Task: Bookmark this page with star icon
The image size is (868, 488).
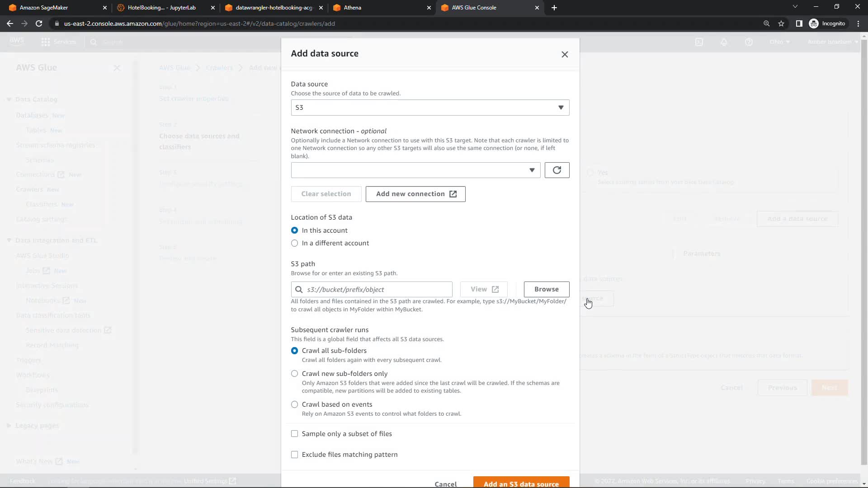Action: point(781,23)
